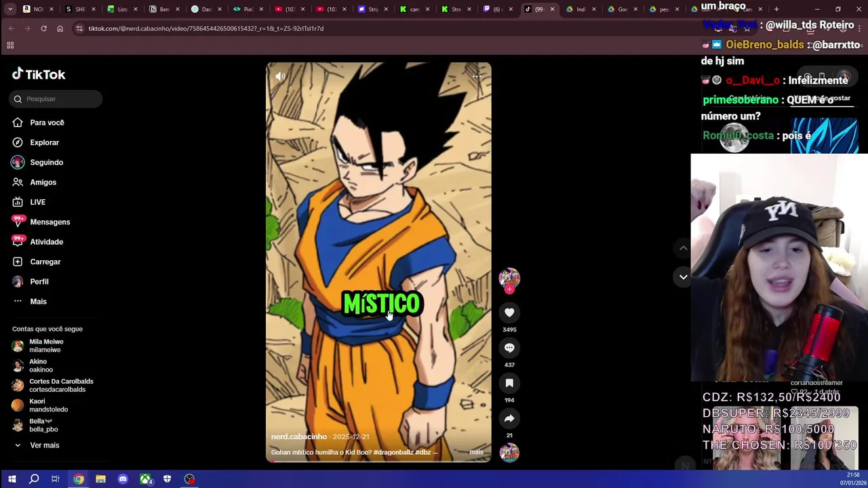The width and height of the screenshot is (868, 488).
Task: Open Xbox app from the taskbar
Action: (x=145, y=479)
